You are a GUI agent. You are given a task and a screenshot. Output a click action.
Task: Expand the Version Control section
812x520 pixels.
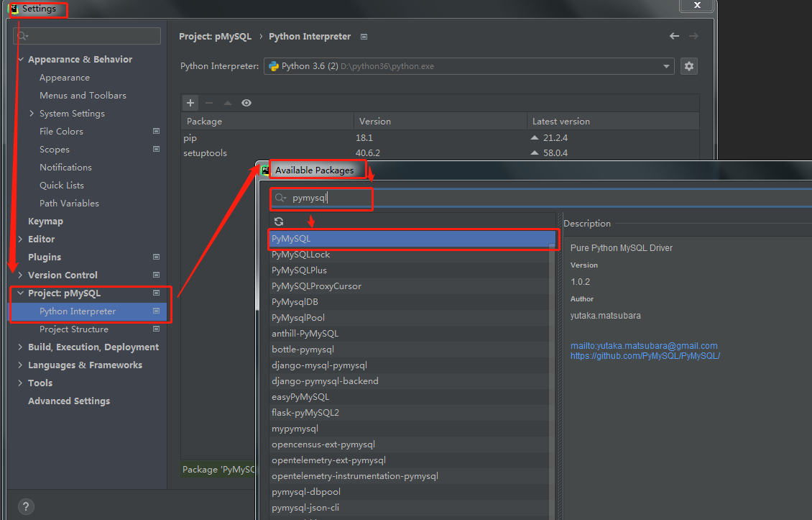(21, 275)
